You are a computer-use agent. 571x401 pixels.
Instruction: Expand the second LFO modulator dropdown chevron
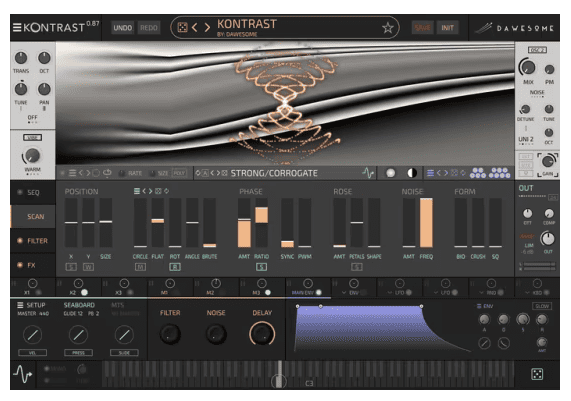click(436, 292)
